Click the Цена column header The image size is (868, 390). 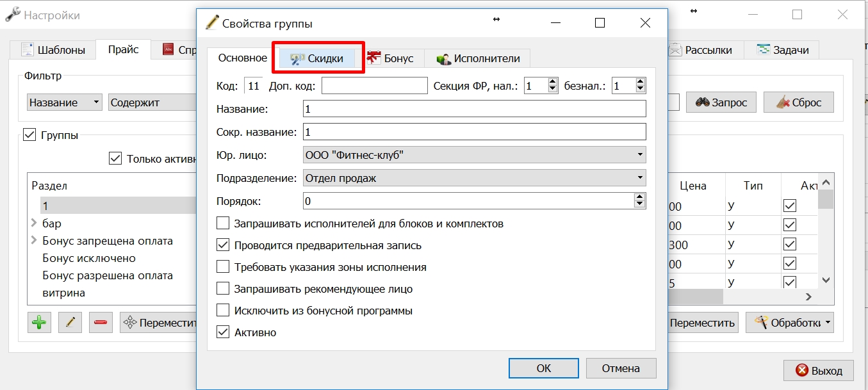tap(693, 186)
